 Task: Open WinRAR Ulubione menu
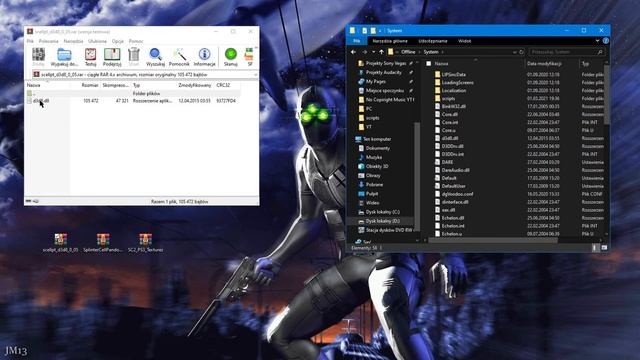click(x=97, y=41)
